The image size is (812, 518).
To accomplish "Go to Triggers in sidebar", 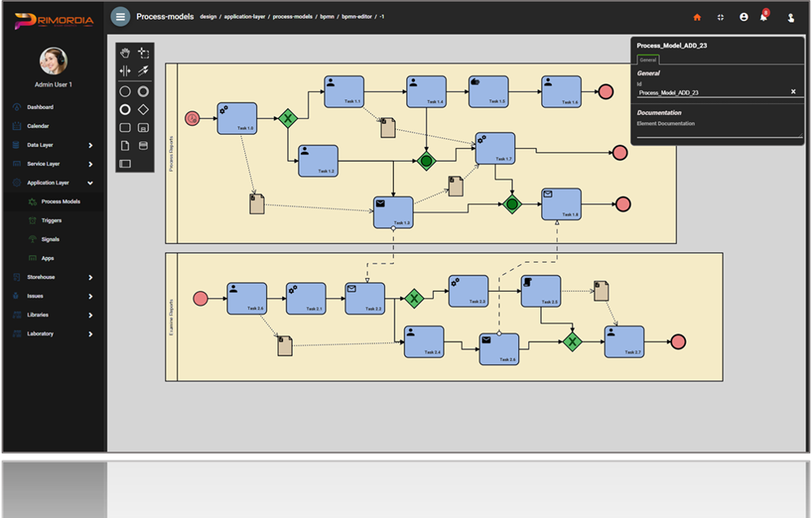I will pyautogui.click(x=51, y=220).
